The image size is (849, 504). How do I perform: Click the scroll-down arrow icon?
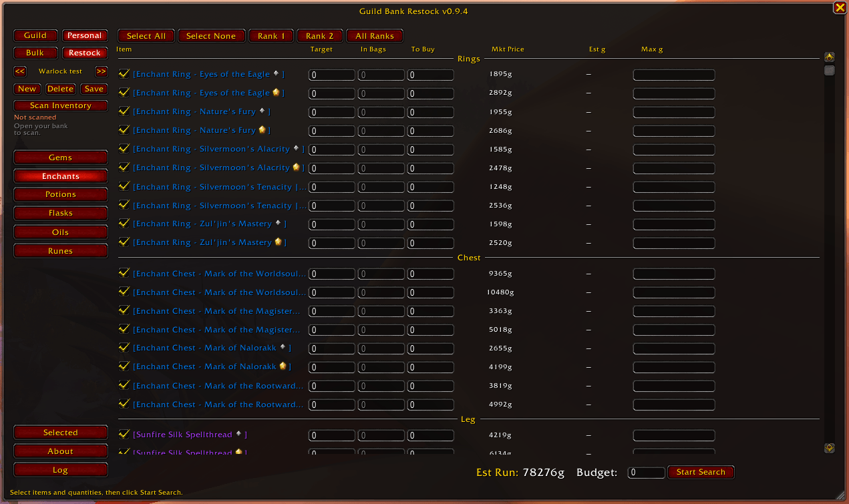click(x=830, y=448)
